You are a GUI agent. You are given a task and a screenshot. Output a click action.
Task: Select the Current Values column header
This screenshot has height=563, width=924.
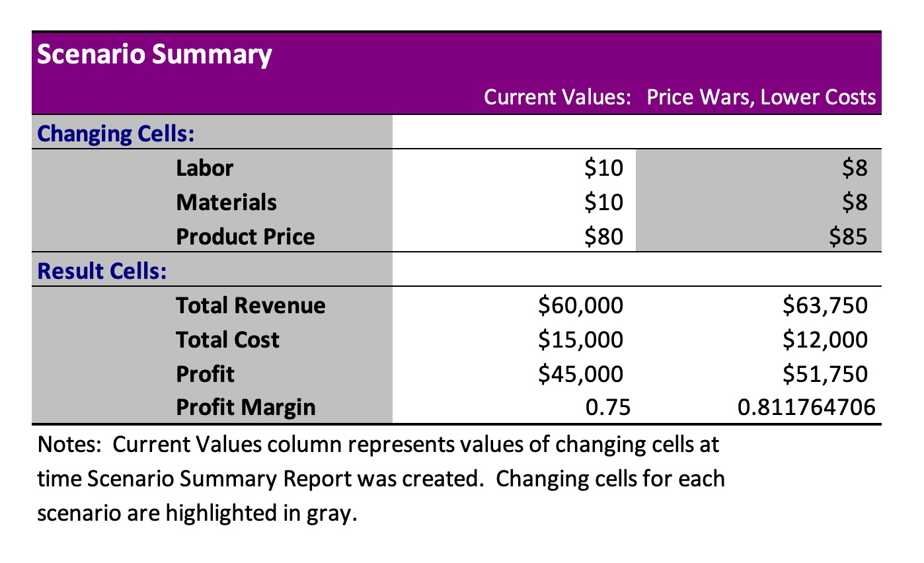pos(555,98)
